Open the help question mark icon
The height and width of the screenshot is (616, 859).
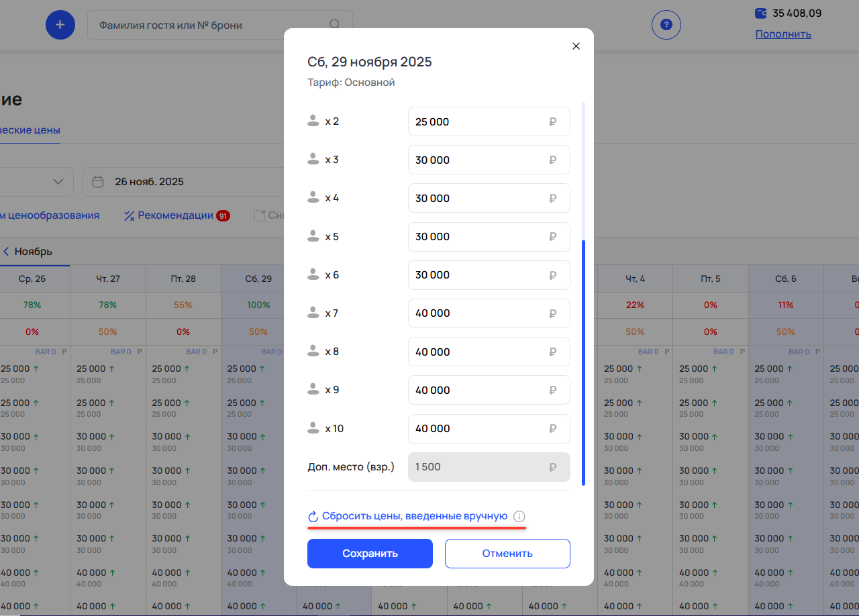click(666, 25)
